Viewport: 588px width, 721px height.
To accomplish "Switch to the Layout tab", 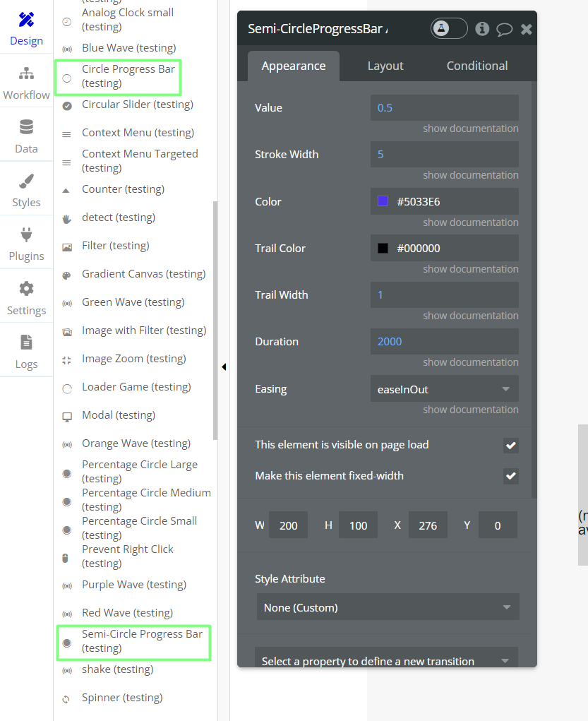I will pyautogui.click(x=385, y=66).
